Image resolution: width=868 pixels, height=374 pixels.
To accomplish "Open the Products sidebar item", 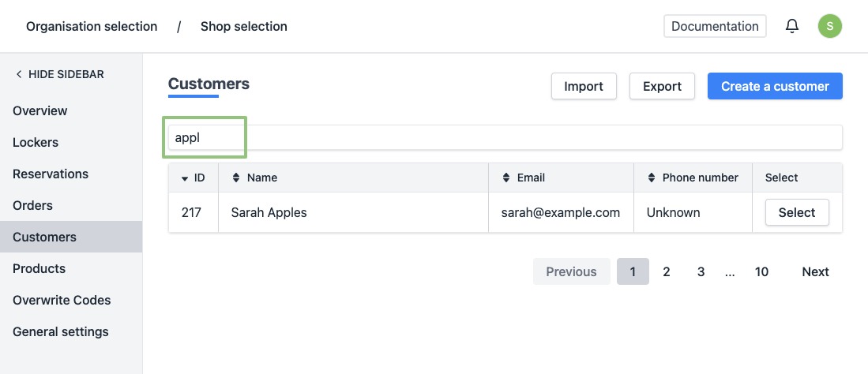I will [x=39, y=268].
